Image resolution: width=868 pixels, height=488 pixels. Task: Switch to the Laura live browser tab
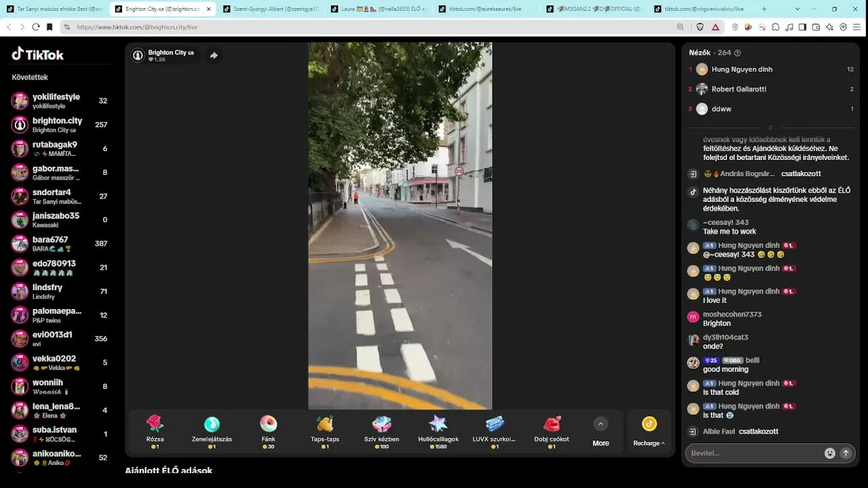coord(378,9)
